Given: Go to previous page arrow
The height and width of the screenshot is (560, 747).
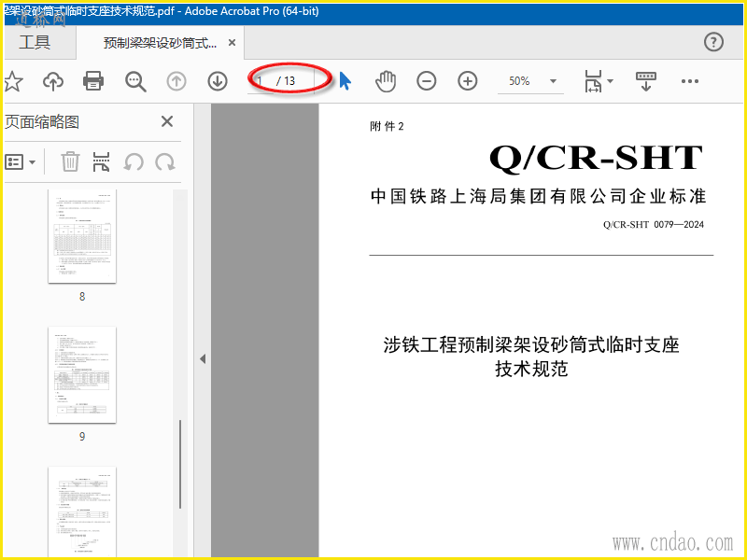Looking at the screenshot, I should [x=176, y=81].
